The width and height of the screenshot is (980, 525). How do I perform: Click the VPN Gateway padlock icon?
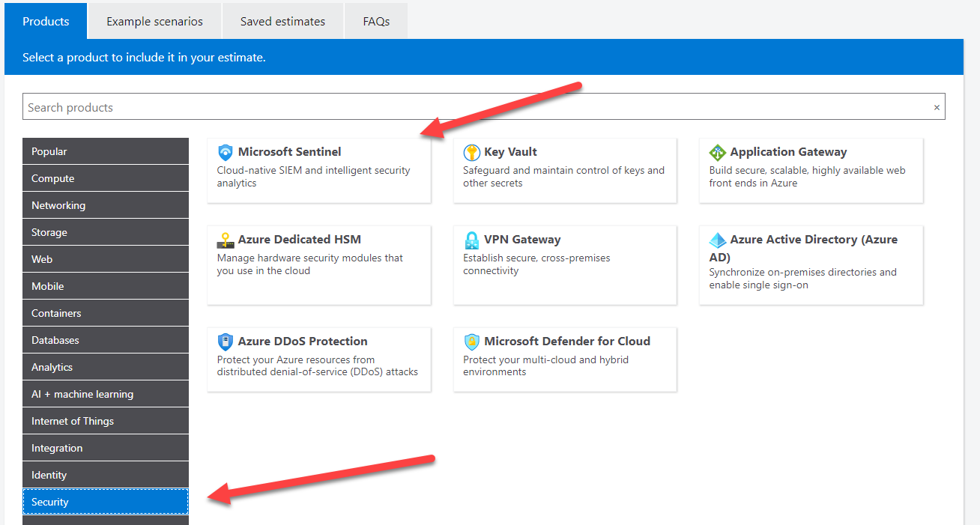click(471, 240)
